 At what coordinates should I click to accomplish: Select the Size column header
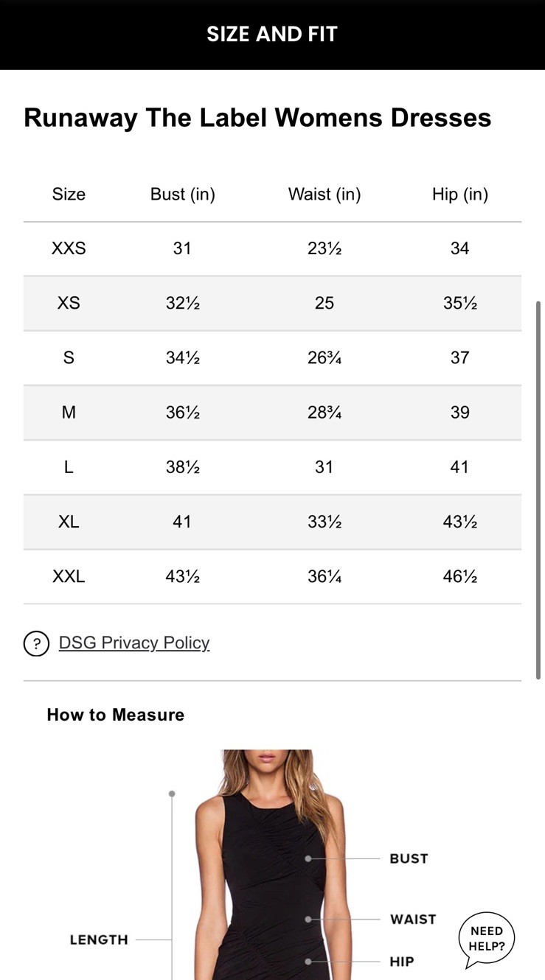pos(69,195)
